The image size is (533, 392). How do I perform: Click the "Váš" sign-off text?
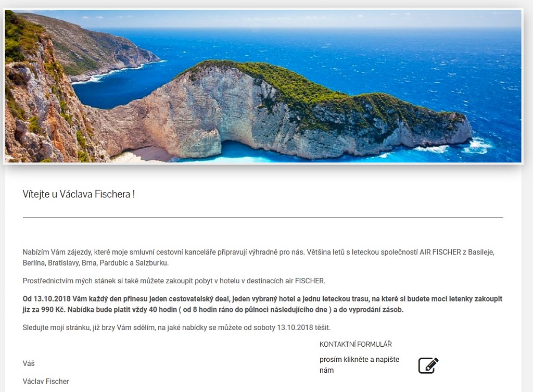click(29, 363)
